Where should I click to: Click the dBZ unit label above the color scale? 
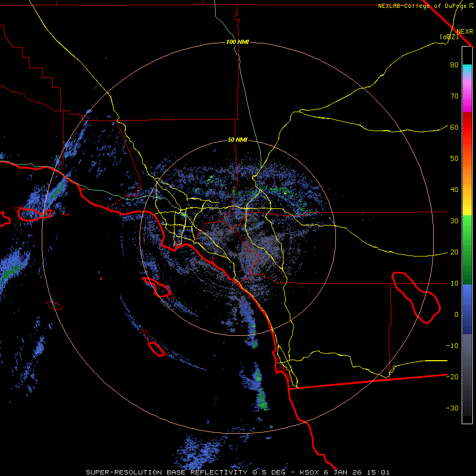click(x=449, y=36)
